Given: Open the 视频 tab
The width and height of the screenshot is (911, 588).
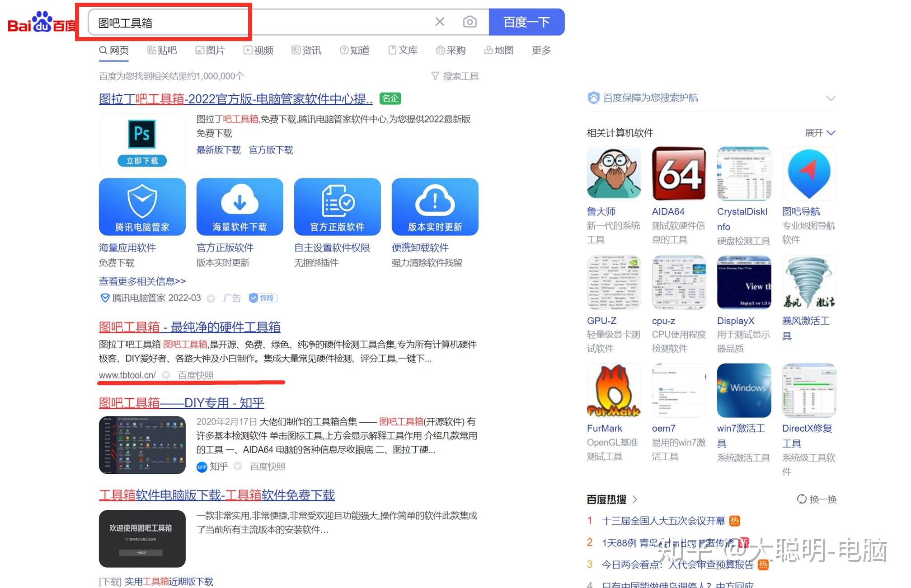Looking at the screenshot, I should [x=258, y=50].
